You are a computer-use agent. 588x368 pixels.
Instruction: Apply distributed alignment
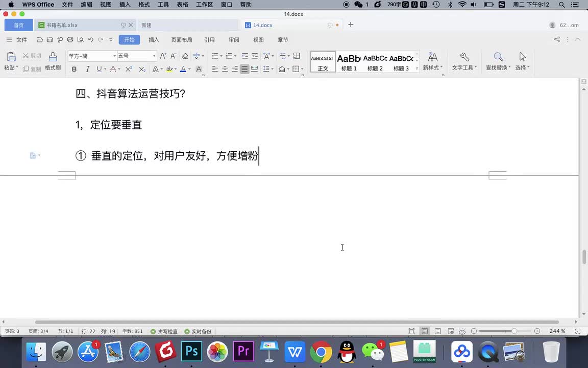click(x=254, y=69)
